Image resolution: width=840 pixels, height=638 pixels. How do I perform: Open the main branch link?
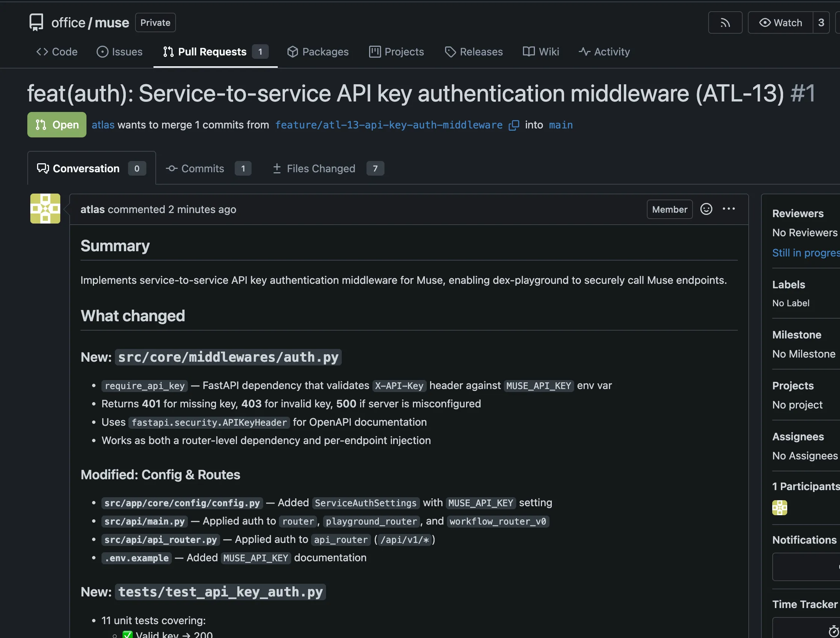561,125
